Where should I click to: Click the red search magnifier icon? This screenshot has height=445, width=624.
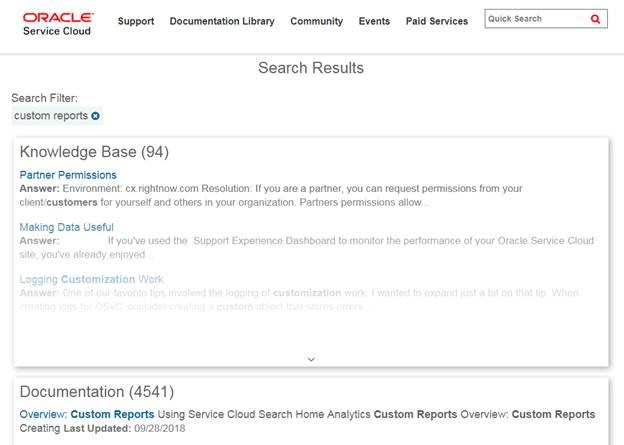[595, 19]
